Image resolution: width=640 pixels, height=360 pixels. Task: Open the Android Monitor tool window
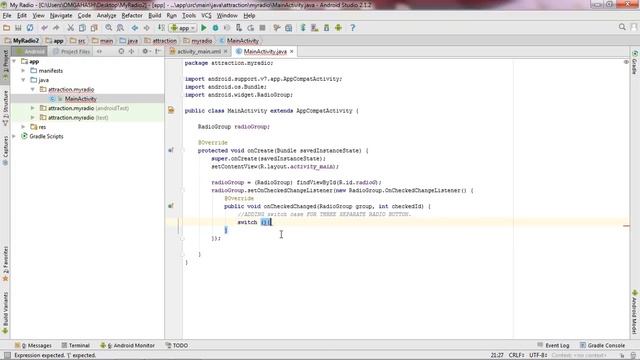tap(128, 345)
